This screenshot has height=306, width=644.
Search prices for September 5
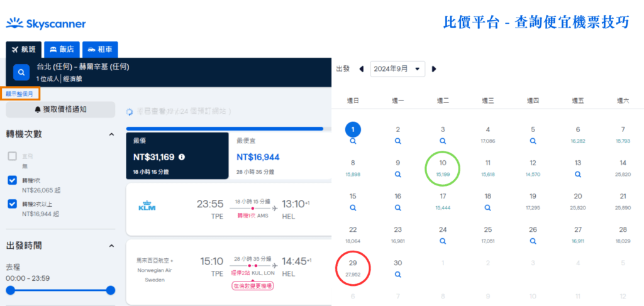coord(533,141)
